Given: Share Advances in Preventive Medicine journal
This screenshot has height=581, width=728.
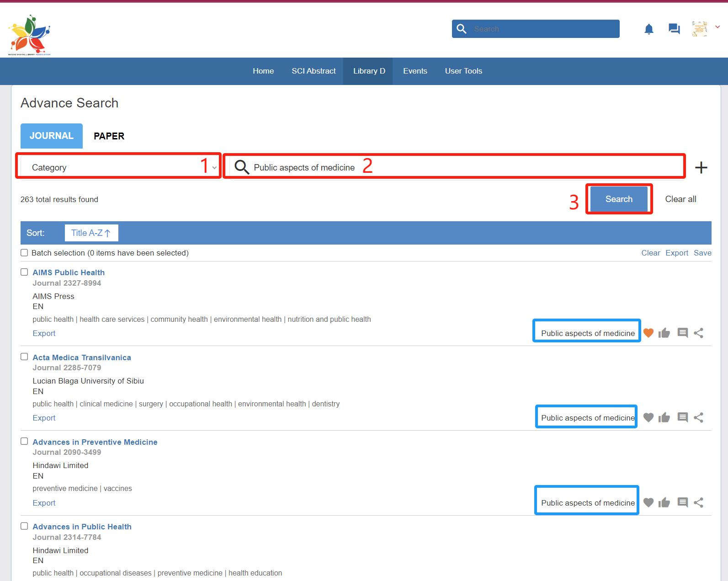Looking at the screenshot, I should (698, 503).
